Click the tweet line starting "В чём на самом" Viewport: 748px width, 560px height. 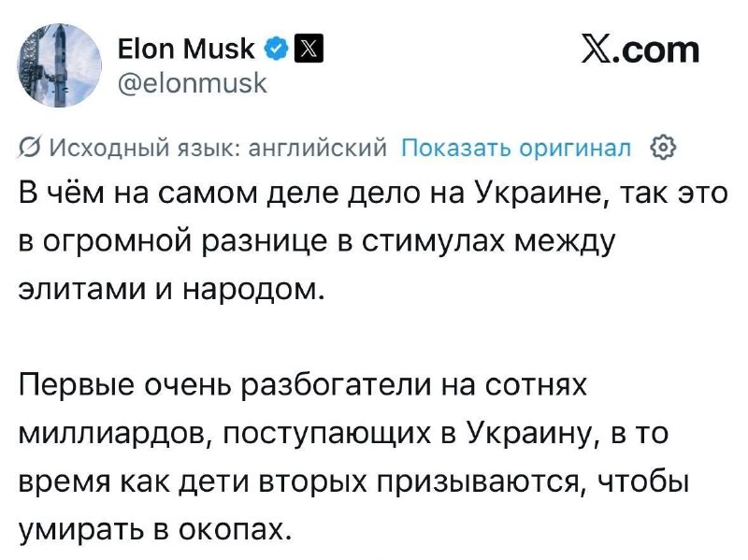click(373, 194)
